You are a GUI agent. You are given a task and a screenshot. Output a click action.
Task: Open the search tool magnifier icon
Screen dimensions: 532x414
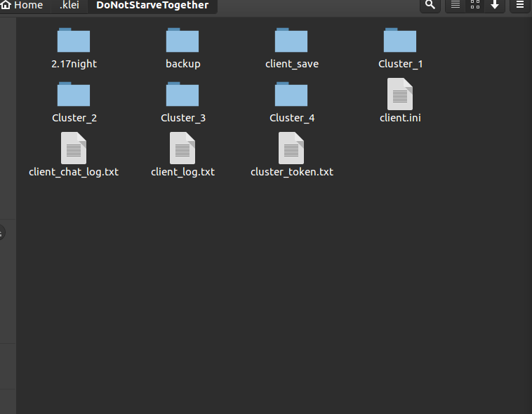pyautogui.click(x=430, y=5)
